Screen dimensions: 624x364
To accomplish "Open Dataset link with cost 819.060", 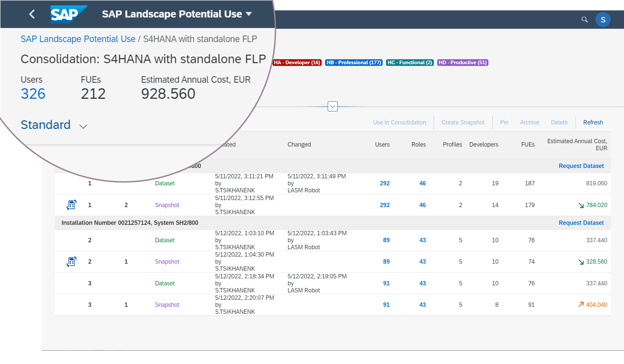I will click(165, 183).
